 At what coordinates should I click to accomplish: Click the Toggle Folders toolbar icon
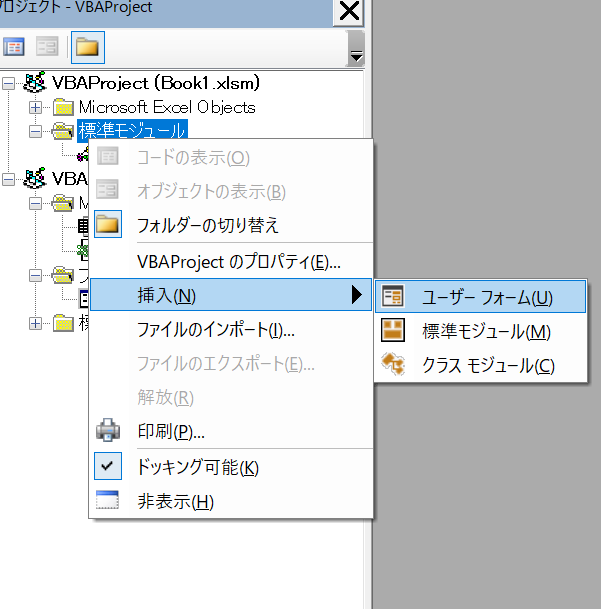(x=87, y=47)
